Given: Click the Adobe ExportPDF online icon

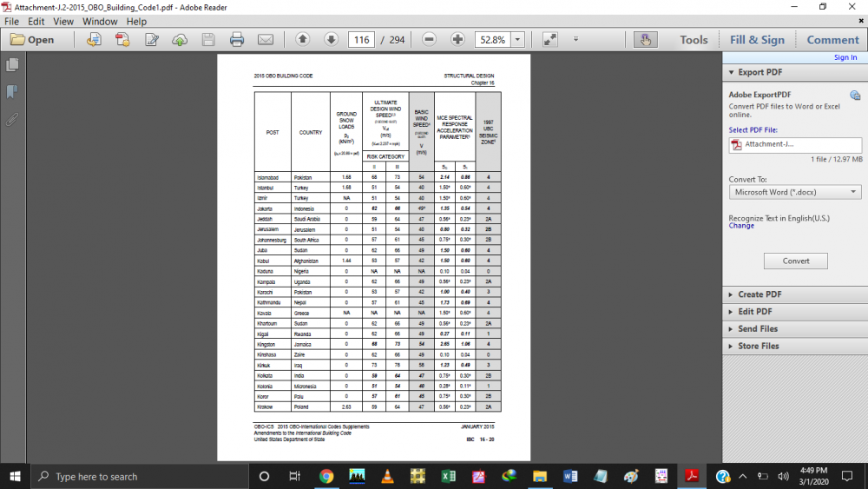Looking at the screenshot, I should click(855, 95).
